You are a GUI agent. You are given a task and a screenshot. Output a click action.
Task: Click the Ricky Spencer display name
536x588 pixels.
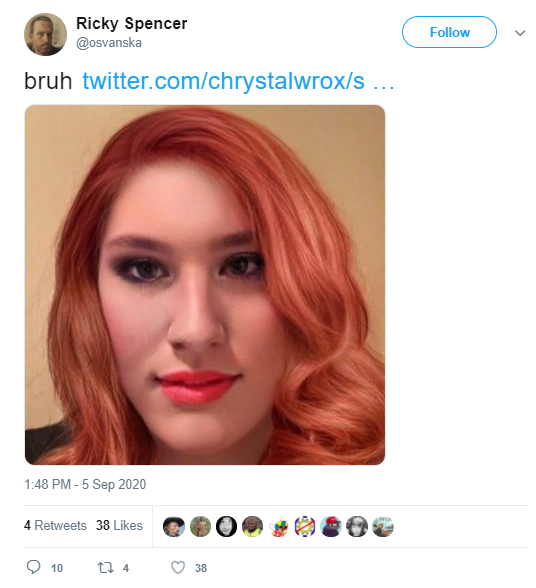131,23
